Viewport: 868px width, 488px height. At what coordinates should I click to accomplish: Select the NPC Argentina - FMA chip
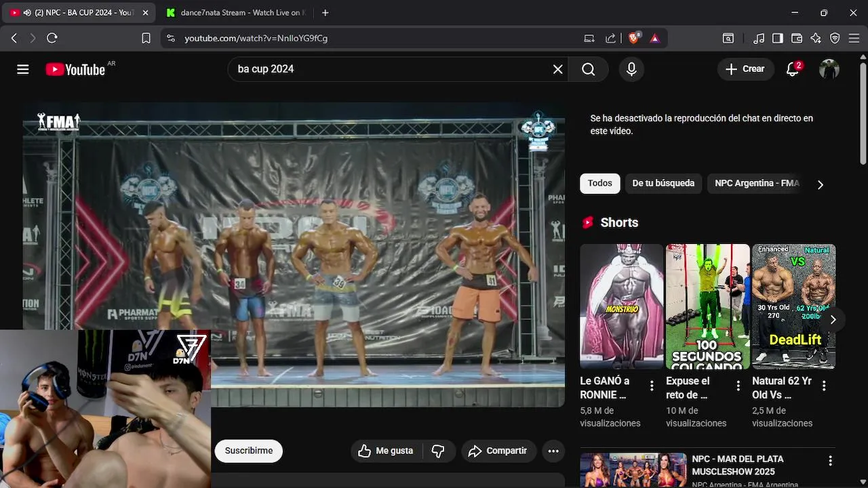point(757,184)
